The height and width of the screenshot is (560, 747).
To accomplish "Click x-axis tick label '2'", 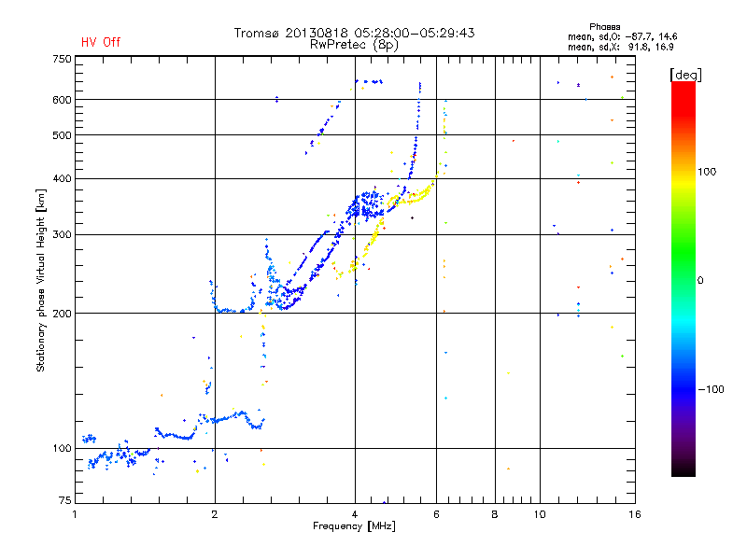I will [x=215, y=514].
